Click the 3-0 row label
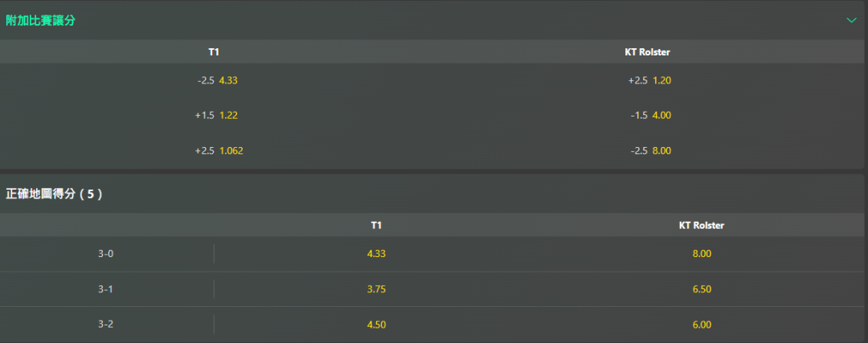 [x=106, y=254]
